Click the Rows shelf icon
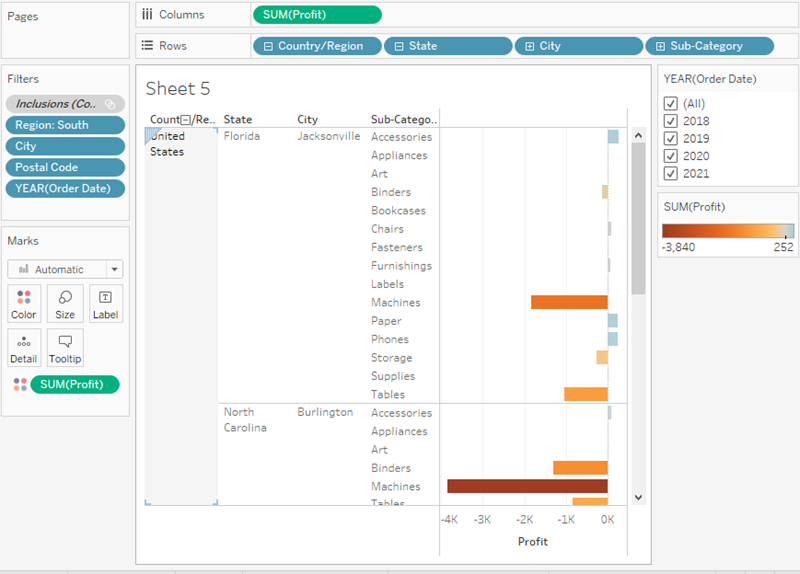Screen dimensions: 800x574 [147, 46]
